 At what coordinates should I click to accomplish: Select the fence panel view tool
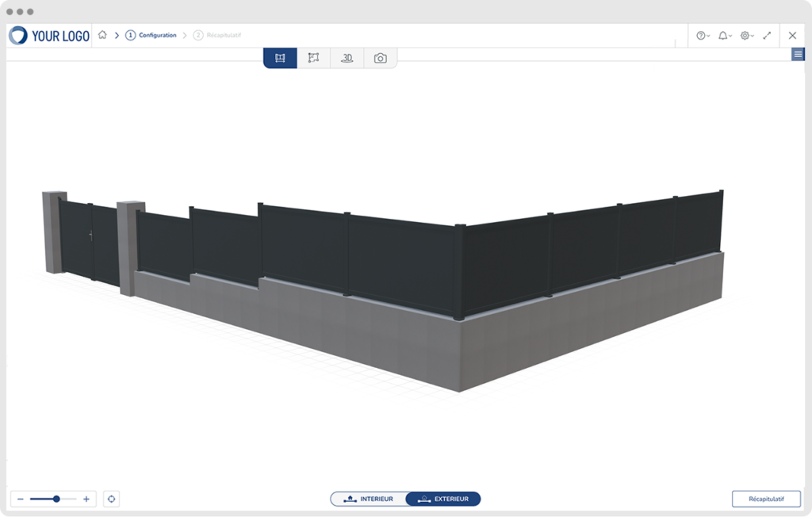pyautogui.click(x=280, y=58)
